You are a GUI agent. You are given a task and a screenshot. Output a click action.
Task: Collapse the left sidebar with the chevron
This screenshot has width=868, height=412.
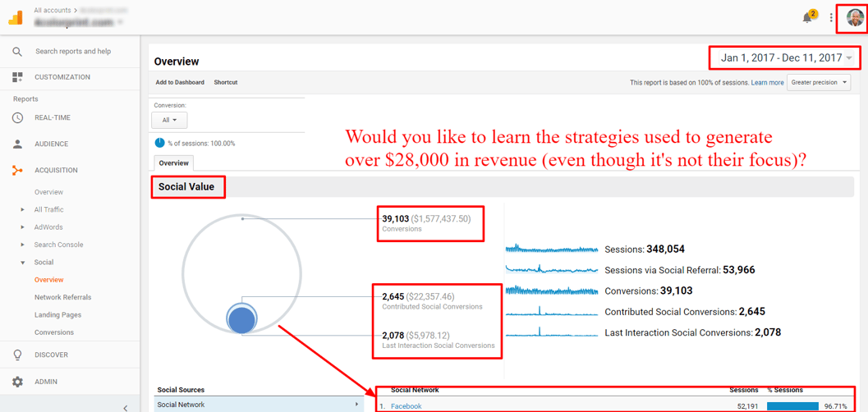(125, 407)
